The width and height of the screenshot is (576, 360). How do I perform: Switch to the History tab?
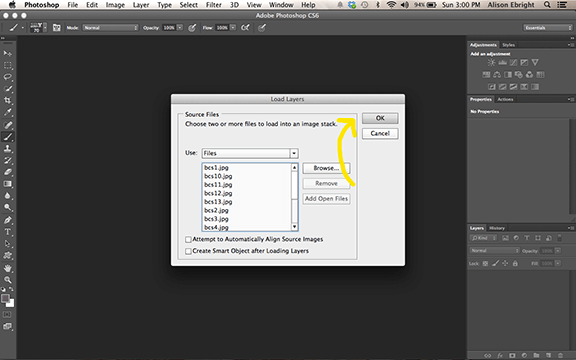pyautogui.click(x=497, y=228)
